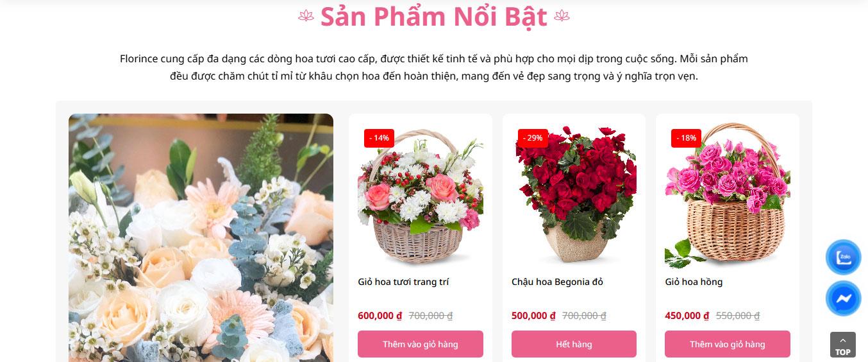Viewport: 868px width, 362px height.
Task: Add Giỏ hoa hồng to cart
Action: (728, 344)
